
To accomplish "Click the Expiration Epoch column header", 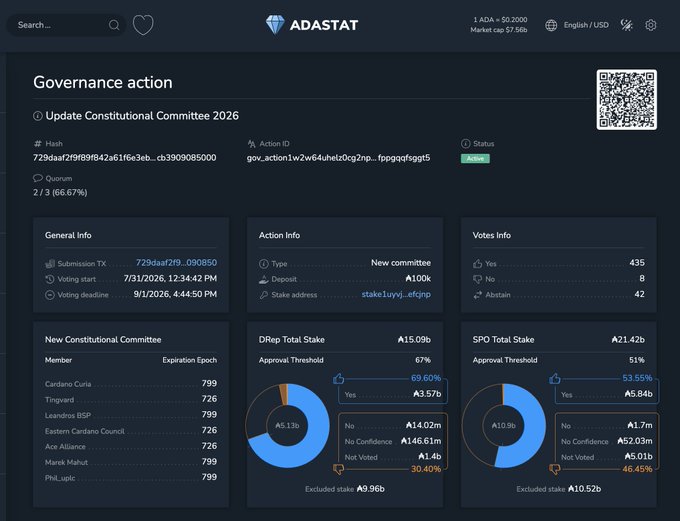I will click(190, 360).
